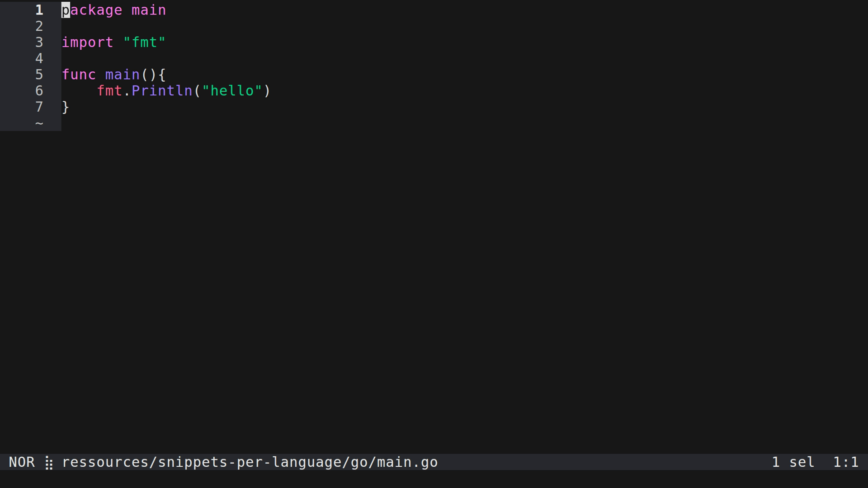Screen dimensions: 868x488
Task: Click the 'main' function name on line 5
Action: pos(122,75)
